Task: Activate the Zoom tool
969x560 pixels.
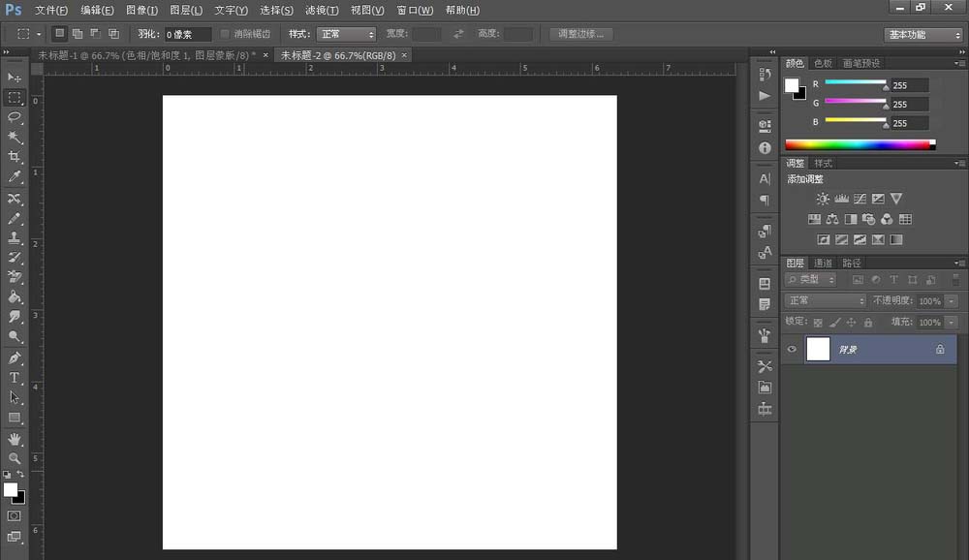Action: (x=15, y=455)
